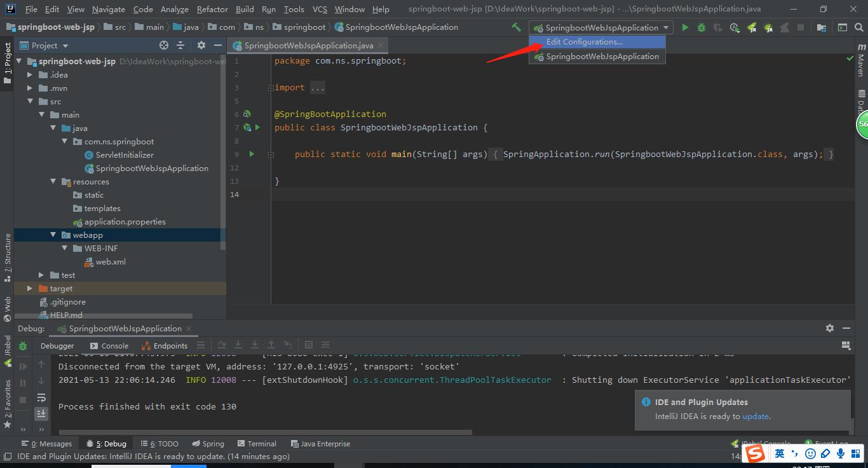Open the Spring tool window button

[207, 443]
